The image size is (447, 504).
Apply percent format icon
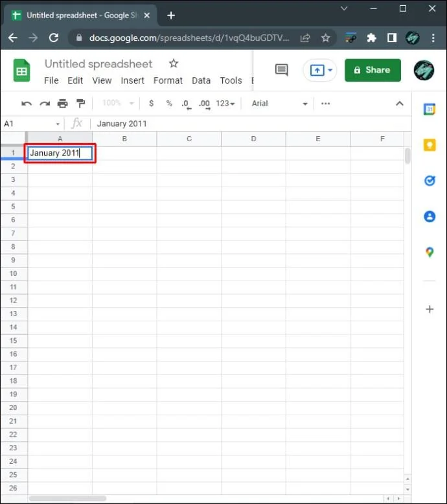(x=169, y=104)
